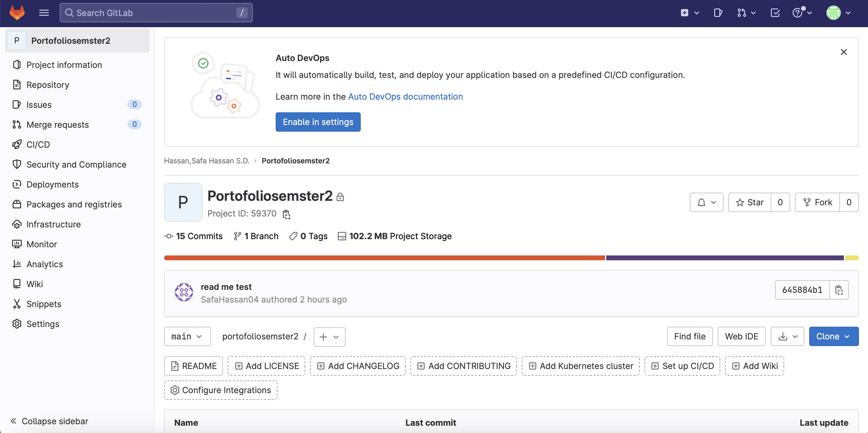Dismiss the Auto DevOps banner
Image resolution: width=868 pixels, height=433 pixels.
pos(843,52)
